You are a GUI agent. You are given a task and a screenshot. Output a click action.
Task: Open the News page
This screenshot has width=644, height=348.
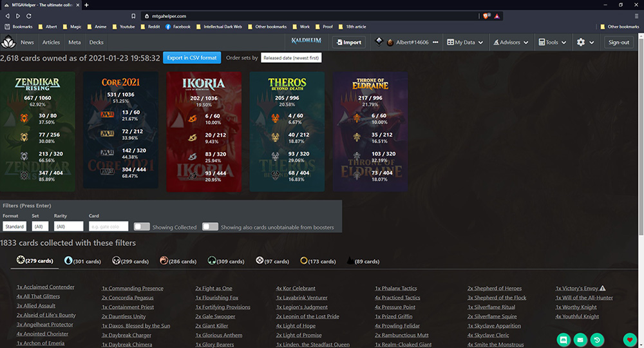point(27,42)
